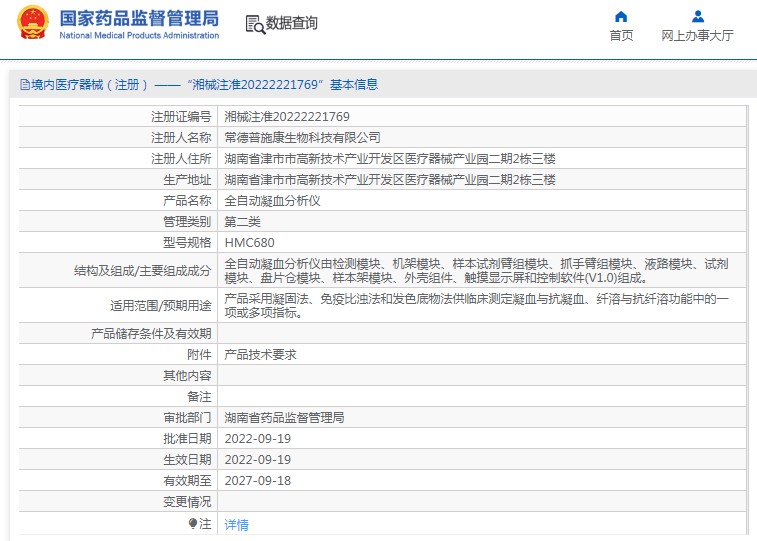Screen dimensions: 757x541
Task: Click the 其他内容 label
Action: pos(187,376)
